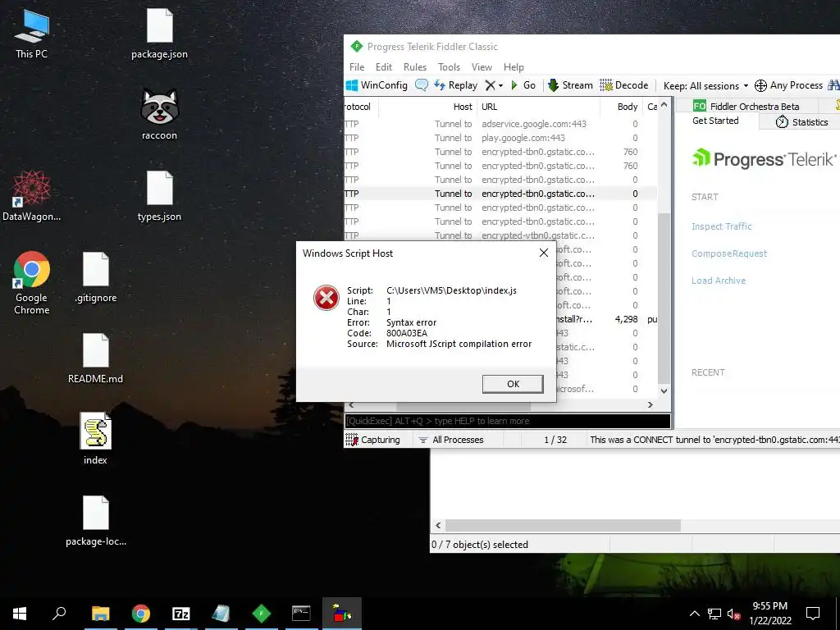This screenshot has width=840, height=630.
Task: Close the Windows Script Host dialog
Action: coord(543,253)
